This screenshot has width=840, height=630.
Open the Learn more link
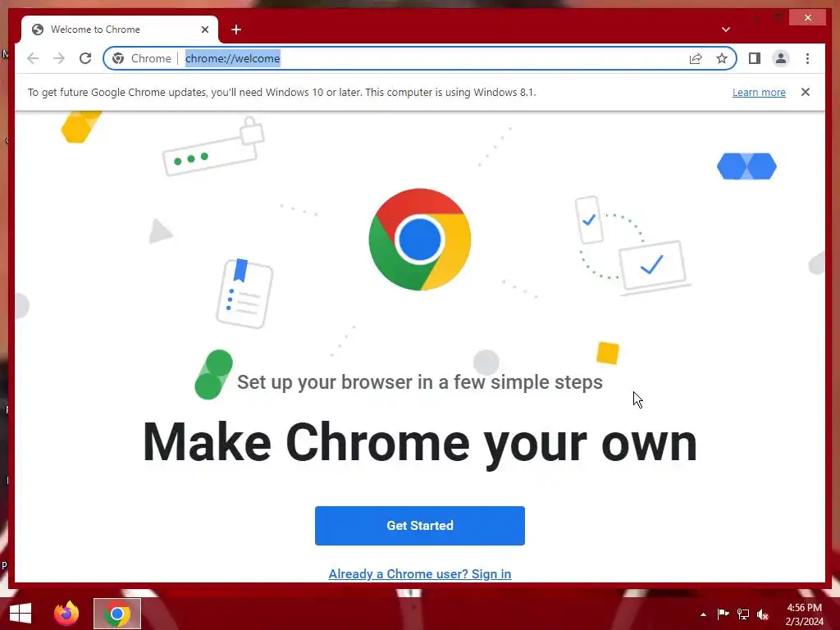(x=759, y=92)
